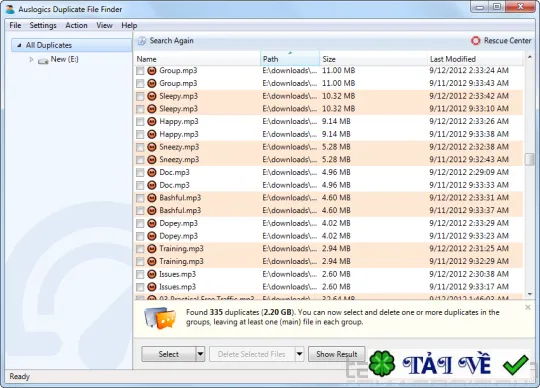540x388 pixels.
Task: Open the Settings menu
Action: [43, 25]
